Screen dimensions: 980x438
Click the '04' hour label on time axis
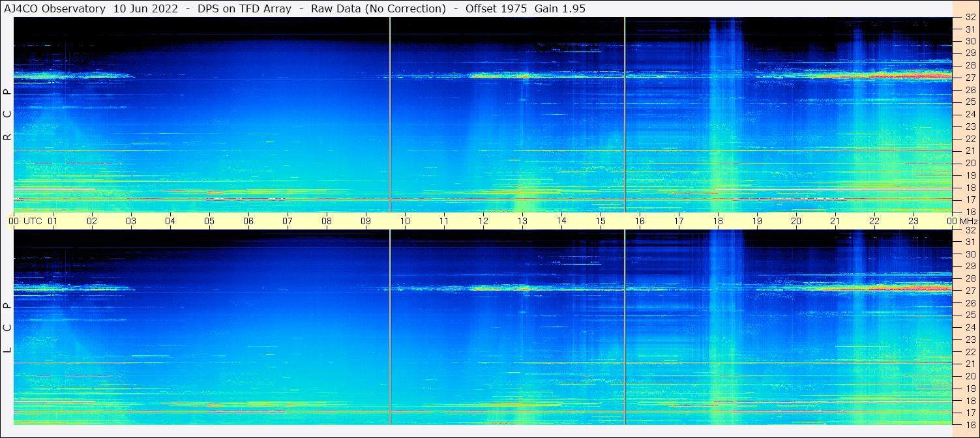tap(170, 221)
